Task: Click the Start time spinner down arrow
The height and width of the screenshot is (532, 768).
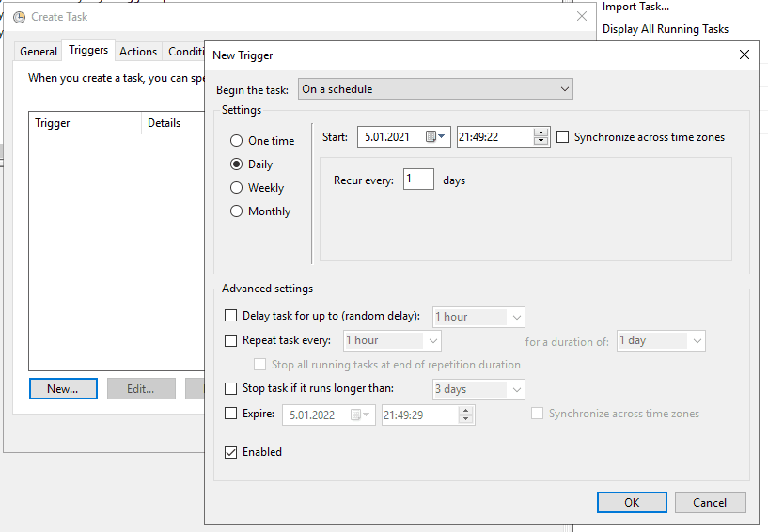Action: point(541,142)
